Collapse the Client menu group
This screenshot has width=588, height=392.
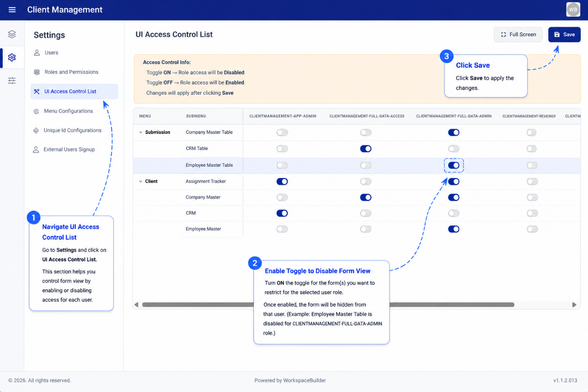click(141, 182)
